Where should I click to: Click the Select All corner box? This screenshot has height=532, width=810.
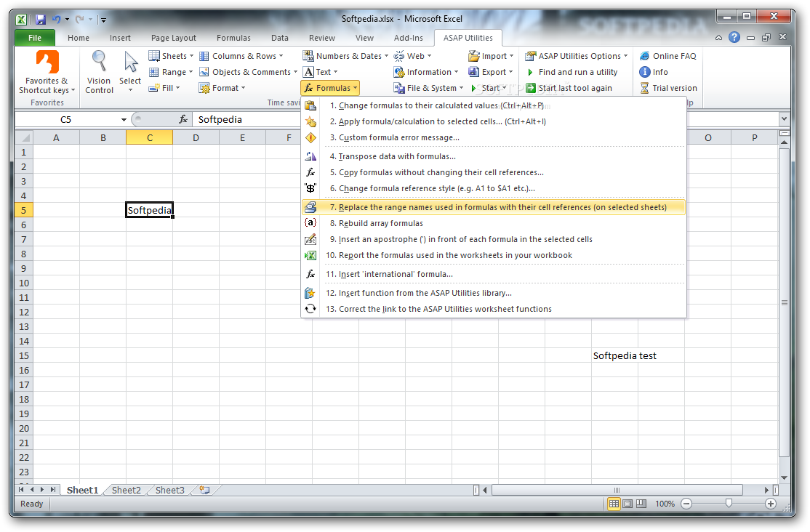pos(24,137)
